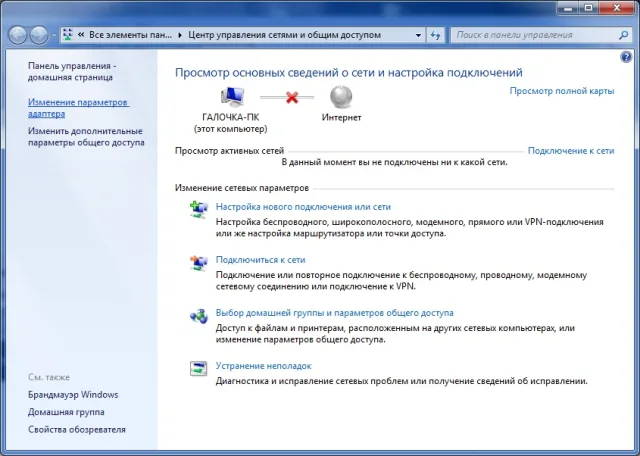The width and height of the screenshot is (640, 456).
Task: Open Изменение параметров адаптера
Action: pyautogui.click(x=78, y=108)
